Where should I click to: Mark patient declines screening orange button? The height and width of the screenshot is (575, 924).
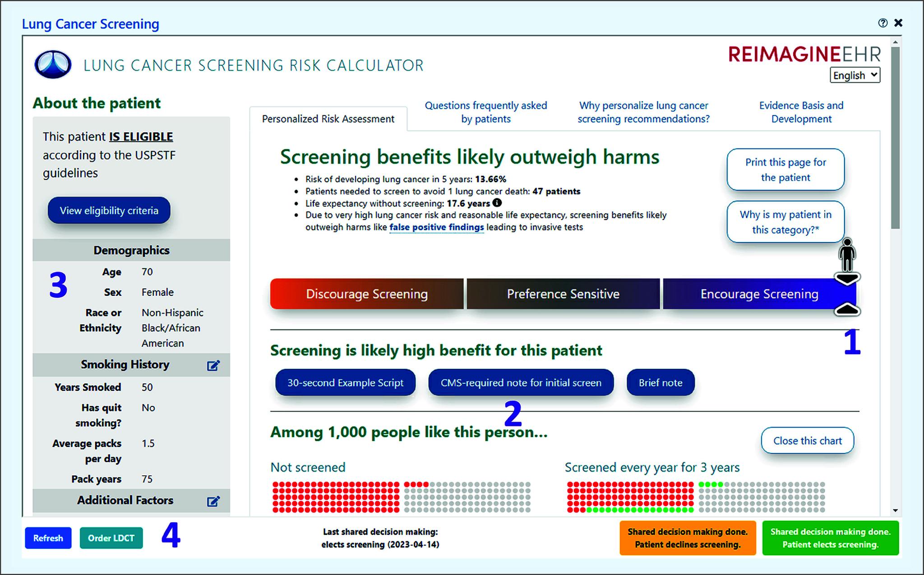click(x=688, y=538)
